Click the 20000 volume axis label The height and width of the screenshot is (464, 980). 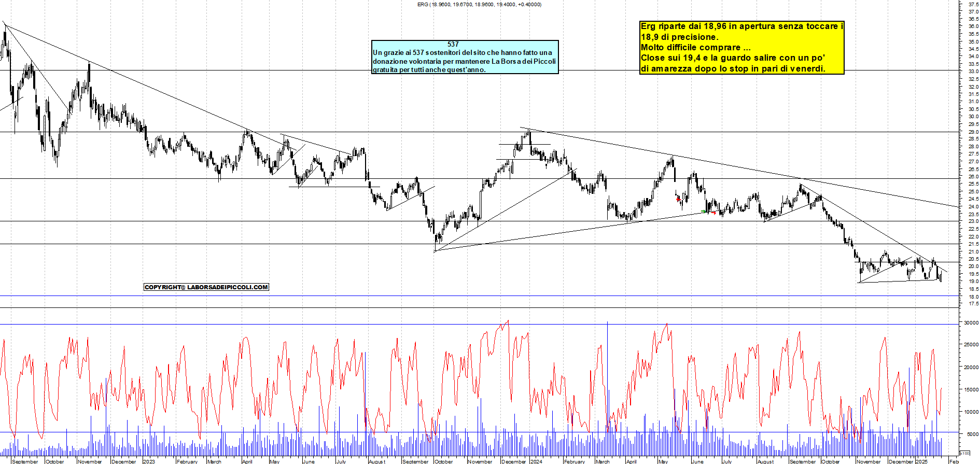971,368
